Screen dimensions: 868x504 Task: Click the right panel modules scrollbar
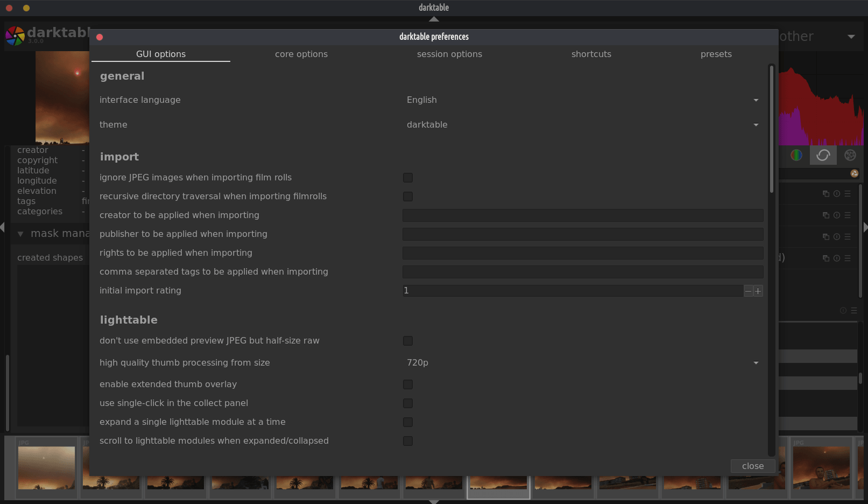[860, 241]
